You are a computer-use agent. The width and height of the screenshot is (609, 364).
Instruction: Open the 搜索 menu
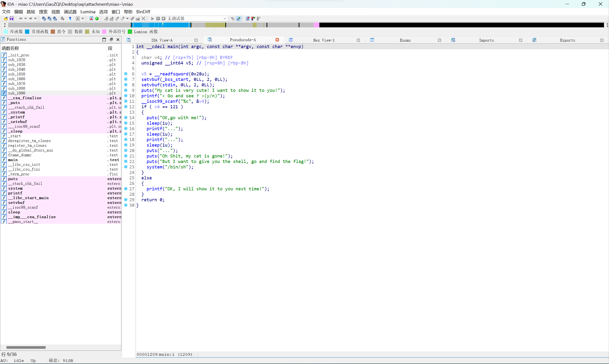coord(43,12)
